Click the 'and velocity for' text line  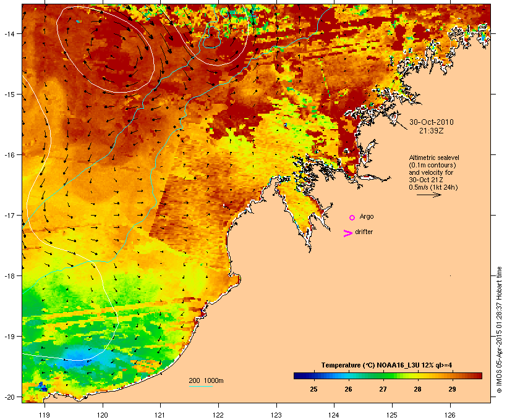[431, 172]
